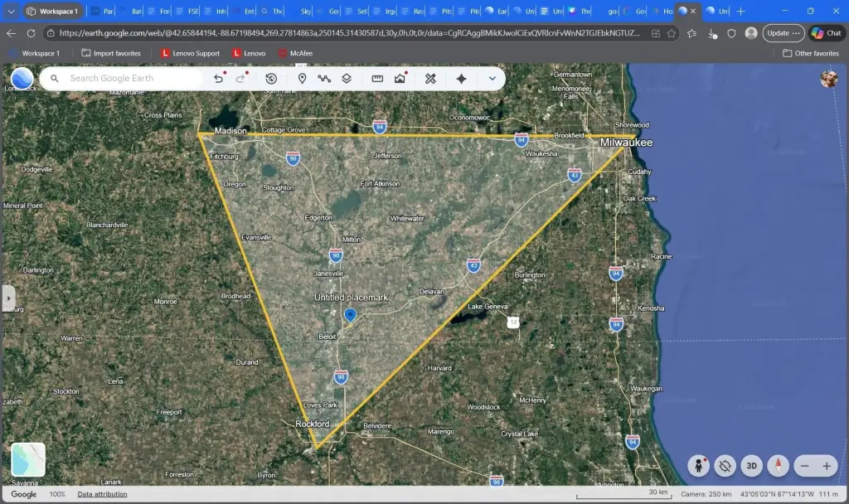Click the blue Untitled placemark pin

coord(350,315)
